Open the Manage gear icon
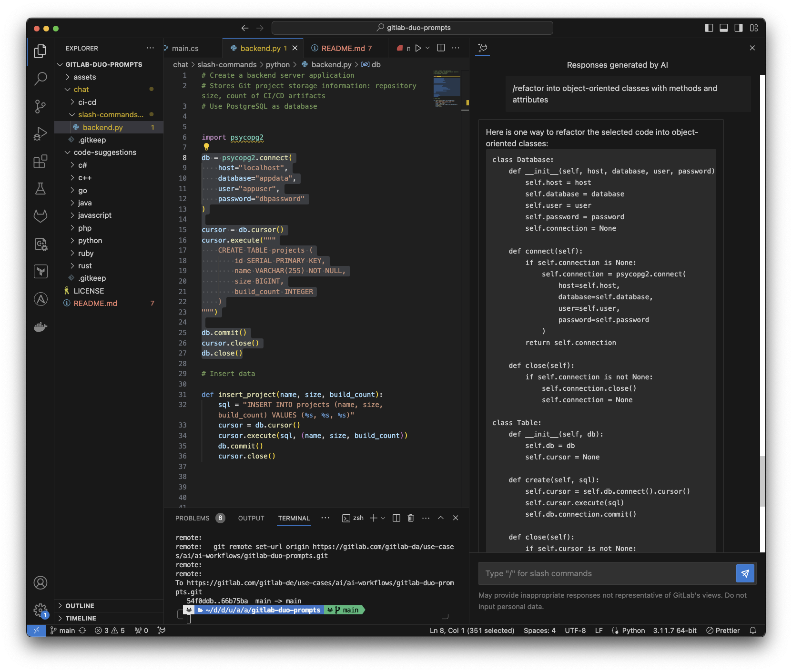 [x=41, y=610]
